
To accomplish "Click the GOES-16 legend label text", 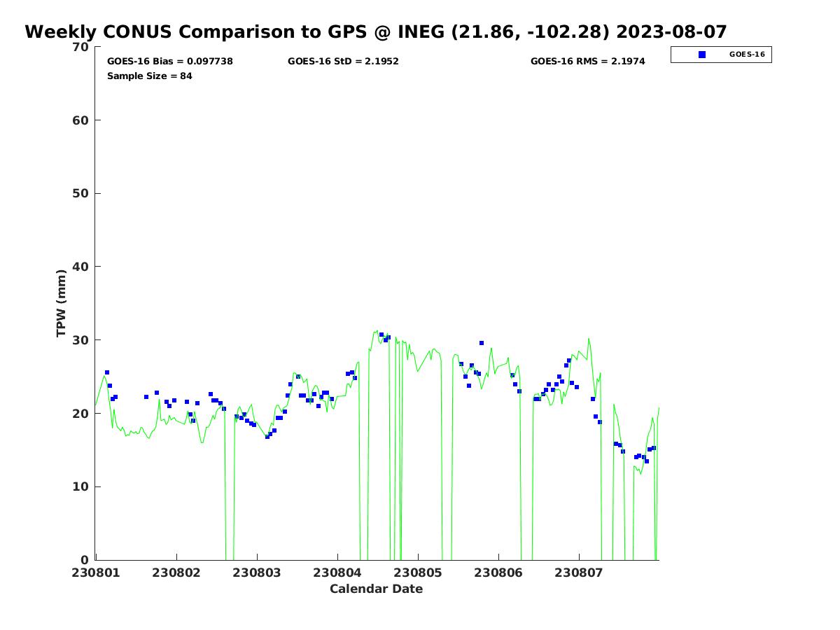I will [x=747, y=55].
